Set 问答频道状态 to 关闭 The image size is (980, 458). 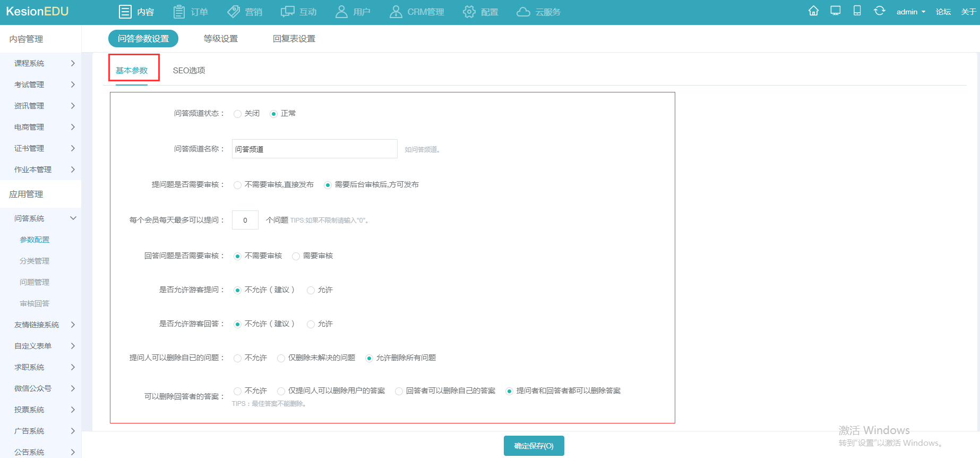(237, 114)
